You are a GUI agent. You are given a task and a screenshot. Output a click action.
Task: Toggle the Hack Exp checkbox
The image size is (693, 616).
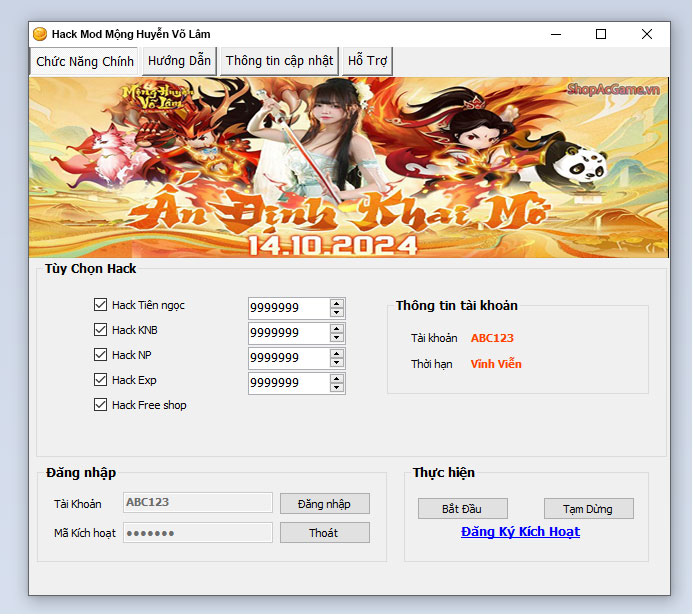point(100,380)
